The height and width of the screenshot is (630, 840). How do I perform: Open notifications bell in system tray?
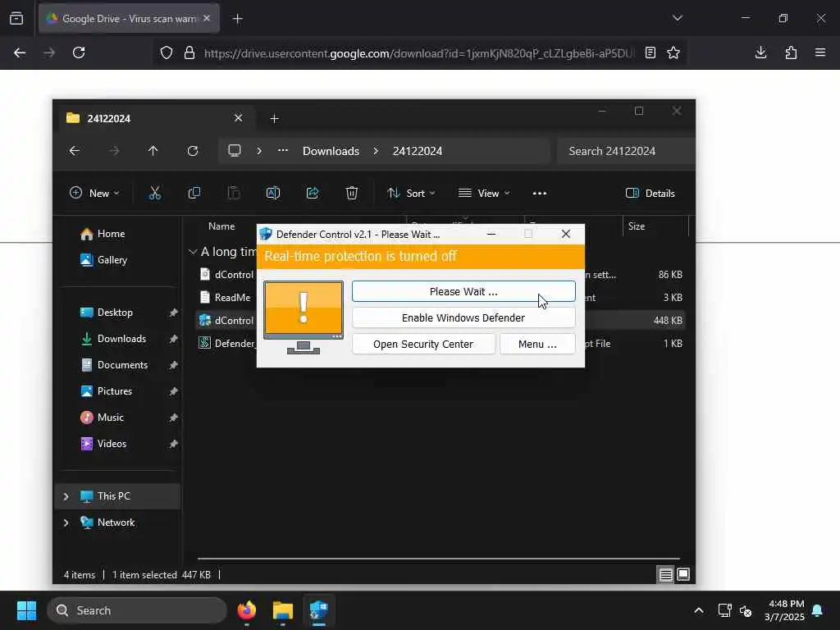coord(818,610)
